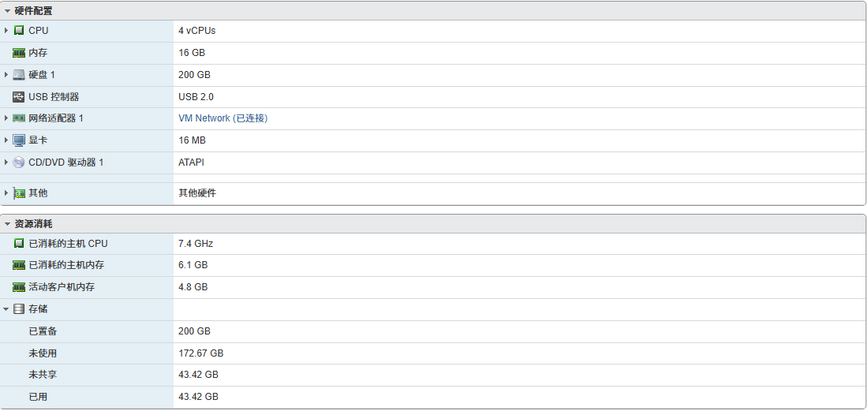Click the USB 控制器 icon
This screenshot has height=411, width=868.
click(19, 97)
